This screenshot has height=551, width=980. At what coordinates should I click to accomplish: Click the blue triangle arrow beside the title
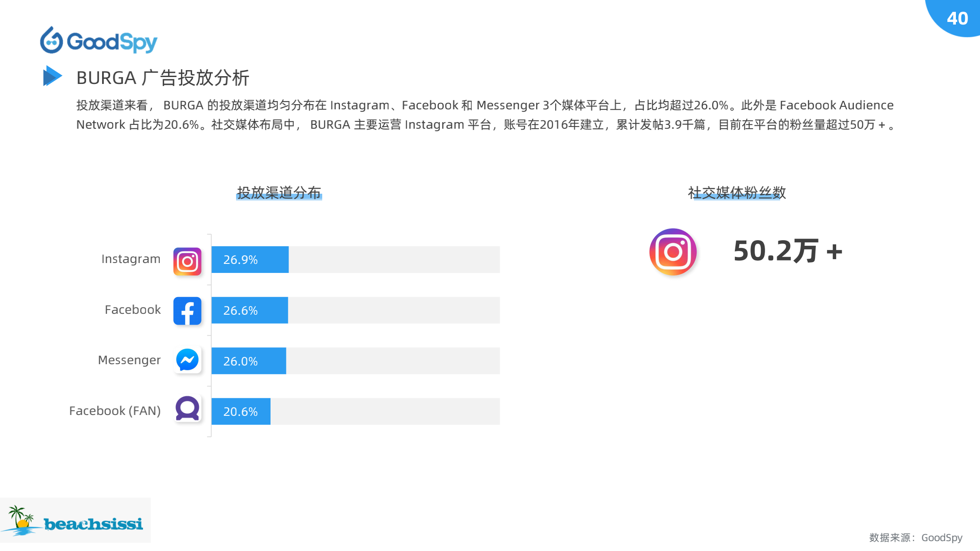pyautogui.click(x=52, y=76)
